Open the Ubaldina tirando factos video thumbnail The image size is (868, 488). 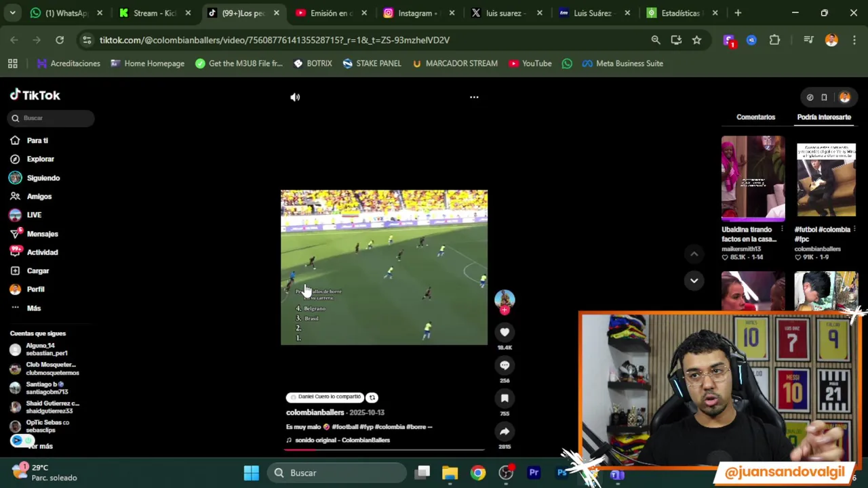click(753, 179)
